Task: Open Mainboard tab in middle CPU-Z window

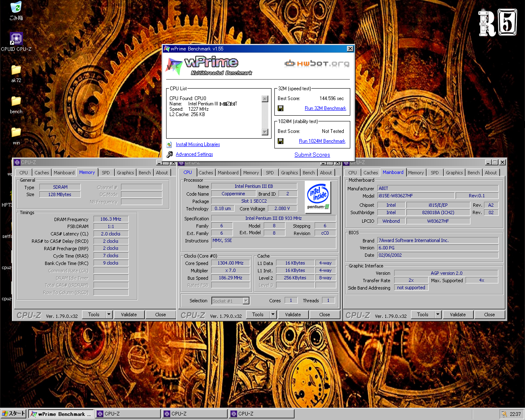Action: click(228, 173)
